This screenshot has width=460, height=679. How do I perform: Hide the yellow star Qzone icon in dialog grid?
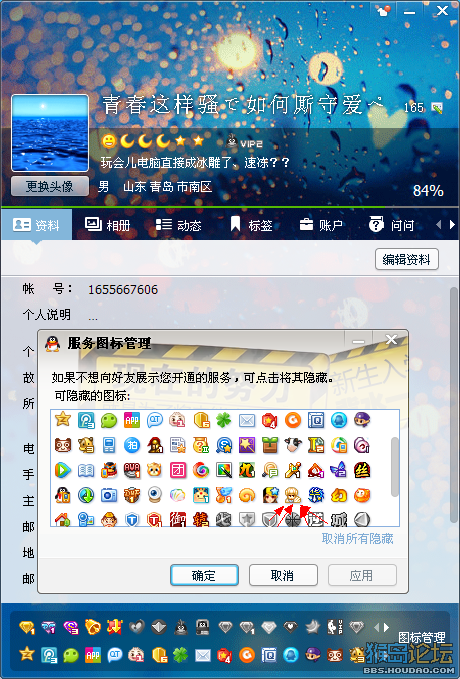pos(63,419)
